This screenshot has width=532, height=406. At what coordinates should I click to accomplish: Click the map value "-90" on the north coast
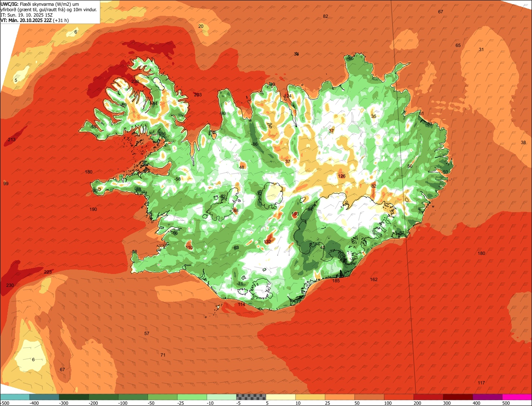[222, 114]
